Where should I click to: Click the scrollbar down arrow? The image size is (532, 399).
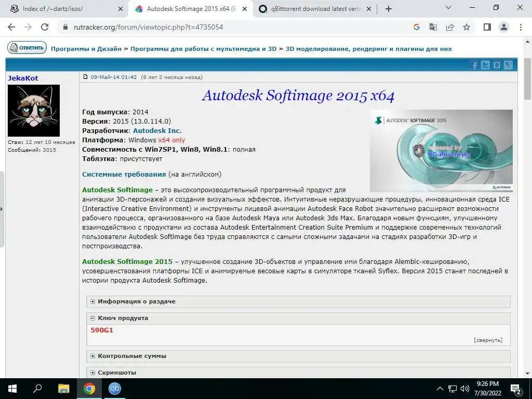click(x=527, y=374)
